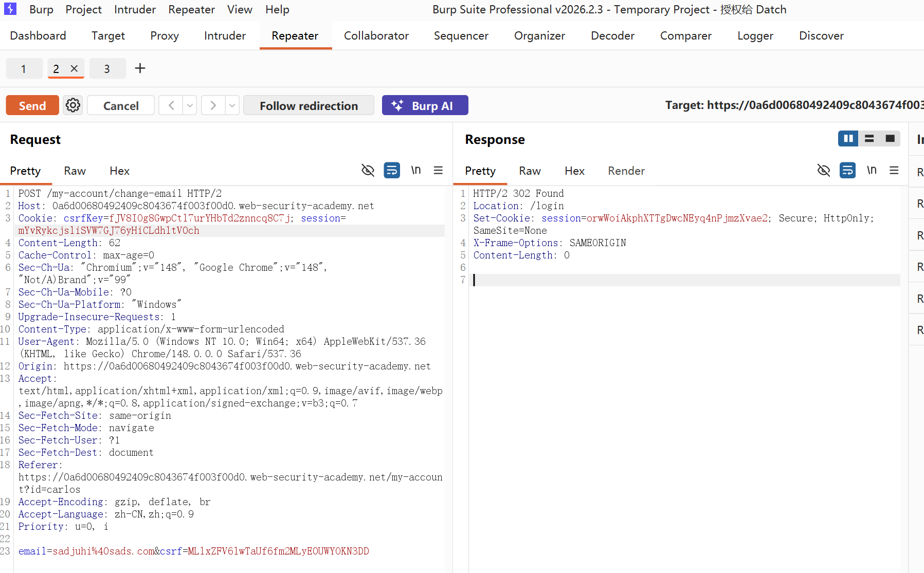
Task: Switch to the Discover tab
Action: click(821, 35)
